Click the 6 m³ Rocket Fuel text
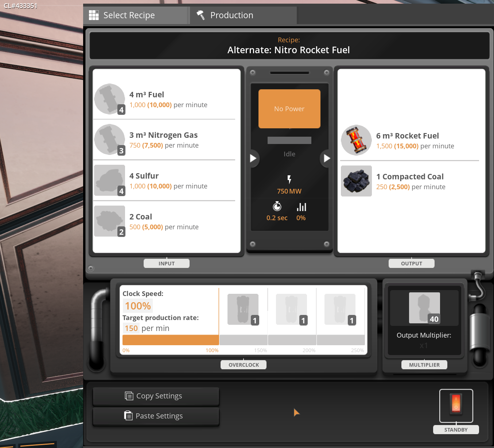This screenshot has height=448, width=494. [x=408, y=136]
